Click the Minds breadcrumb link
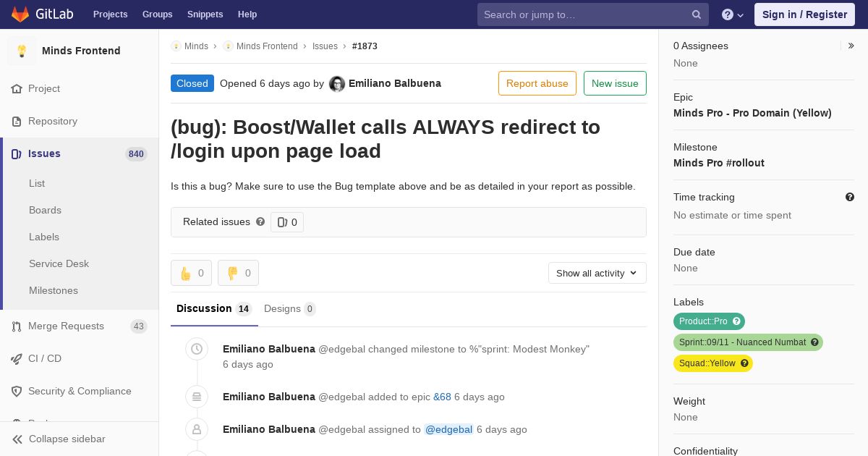 196,46
